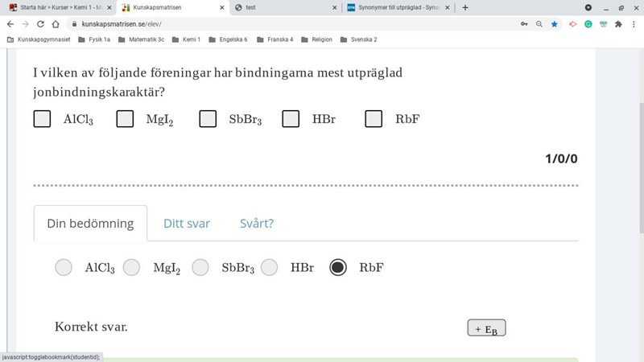
Task: Tick the SbBr3 checkbox
Action: point(208,119)
